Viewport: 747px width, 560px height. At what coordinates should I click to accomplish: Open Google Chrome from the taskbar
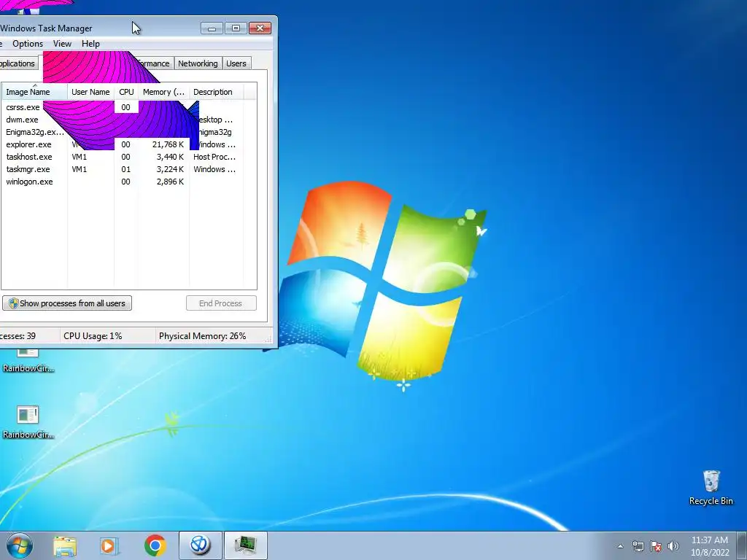pos(155,545)
